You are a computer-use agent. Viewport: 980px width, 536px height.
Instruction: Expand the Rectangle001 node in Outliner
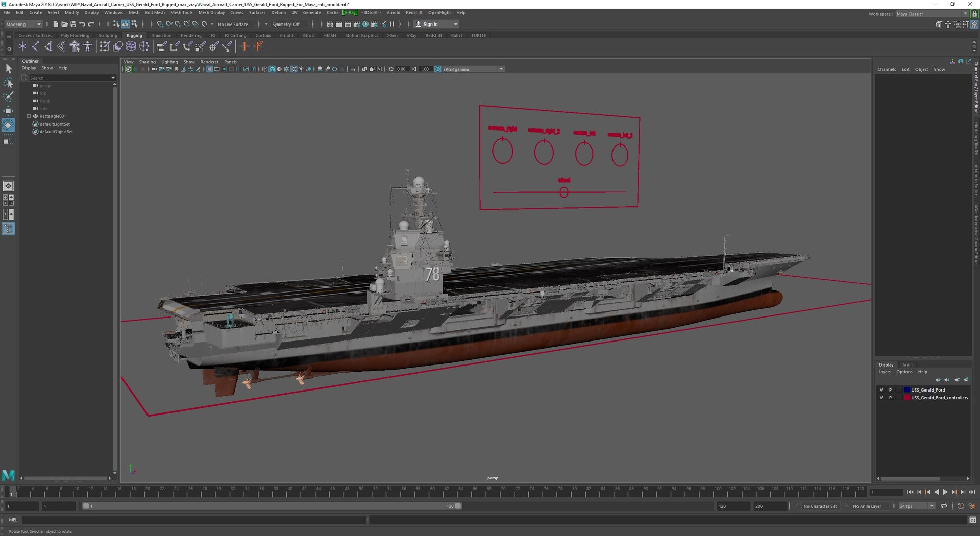[x=29, y=116]
